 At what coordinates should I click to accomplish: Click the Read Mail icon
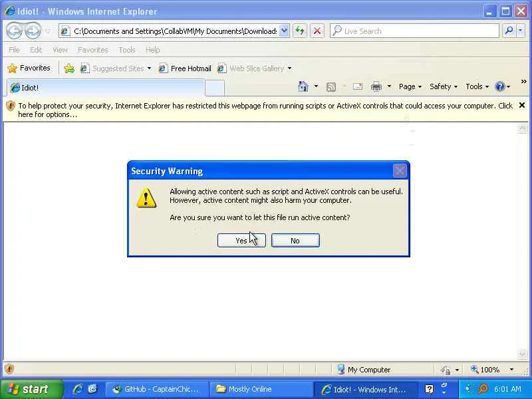[x=357, y=87]
